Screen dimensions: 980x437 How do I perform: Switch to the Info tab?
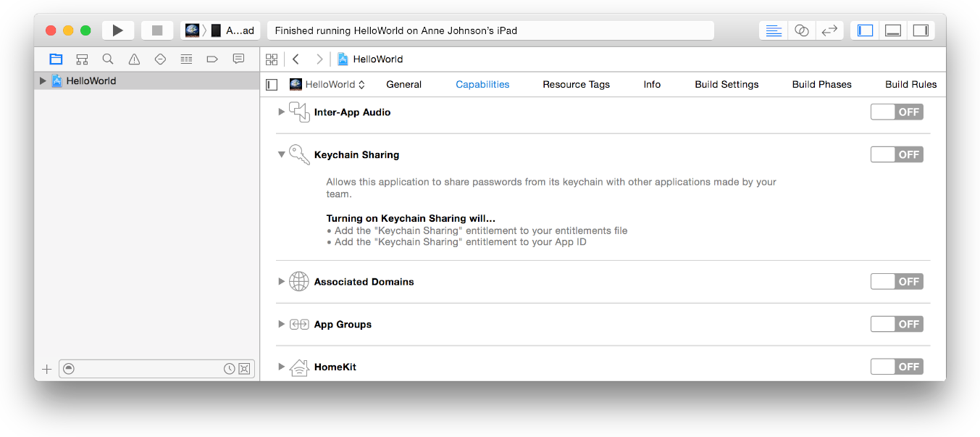(652, 85)
